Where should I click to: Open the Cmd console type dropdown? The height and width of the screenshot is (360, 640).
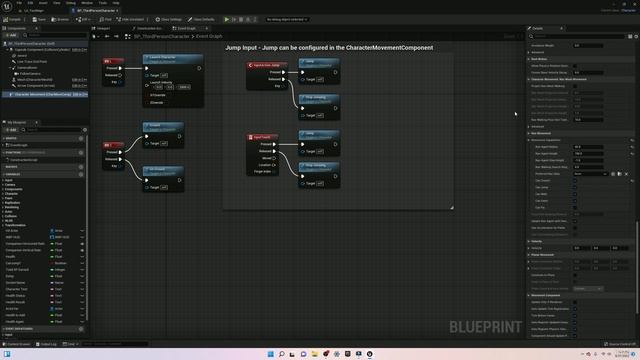[x=70, y=344]
